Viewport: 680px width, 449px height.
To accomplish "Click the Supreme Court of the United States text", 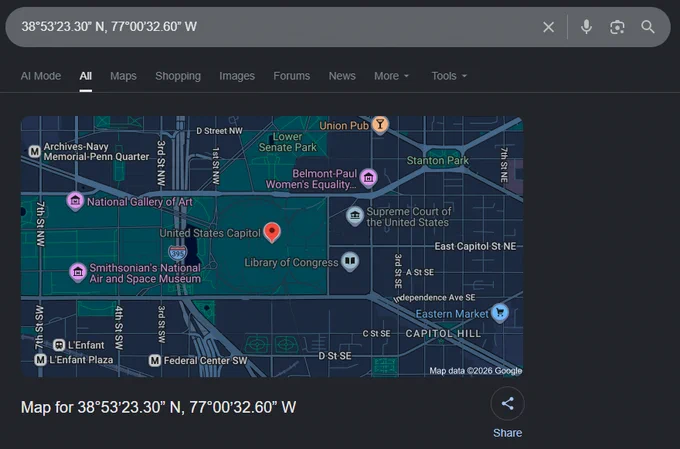I will (409, 217).
